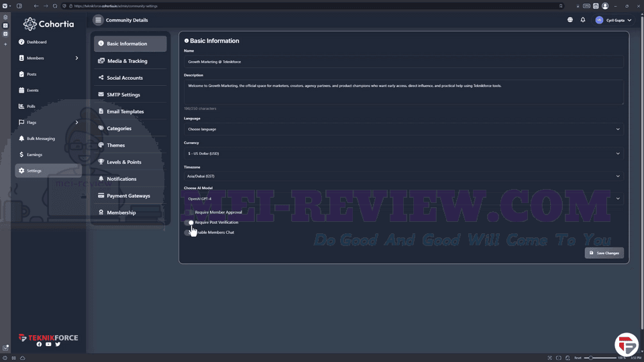Click the Cohortia logo
Viewport: 644px width, 362px height.
(x=48, y=24)
